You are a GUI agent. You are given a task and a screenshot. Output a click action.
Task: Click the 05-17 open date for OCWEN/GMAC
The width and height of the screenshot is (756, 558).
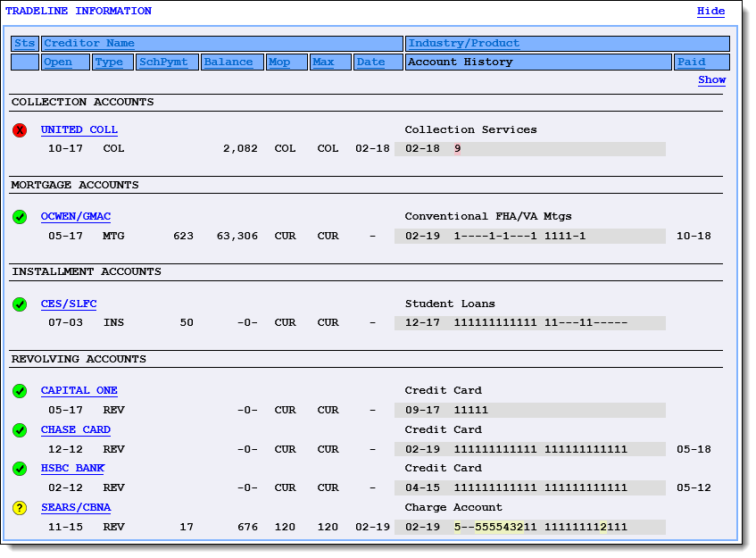pyautogui.click(x=65, y=237)
